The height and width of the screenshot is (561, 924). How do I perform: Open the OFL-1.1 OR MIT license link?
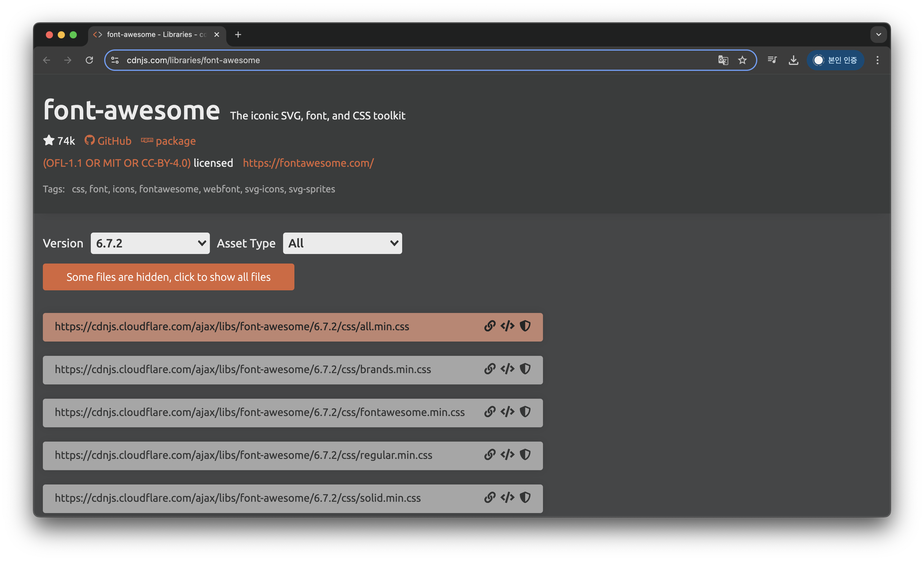click(117, 163)
